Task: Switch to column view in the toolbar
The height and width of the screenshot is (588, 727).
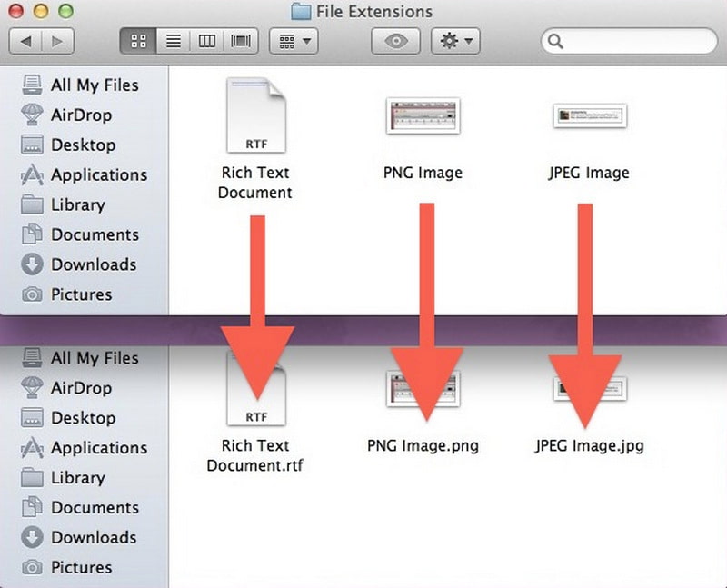Action: [207, 41]
